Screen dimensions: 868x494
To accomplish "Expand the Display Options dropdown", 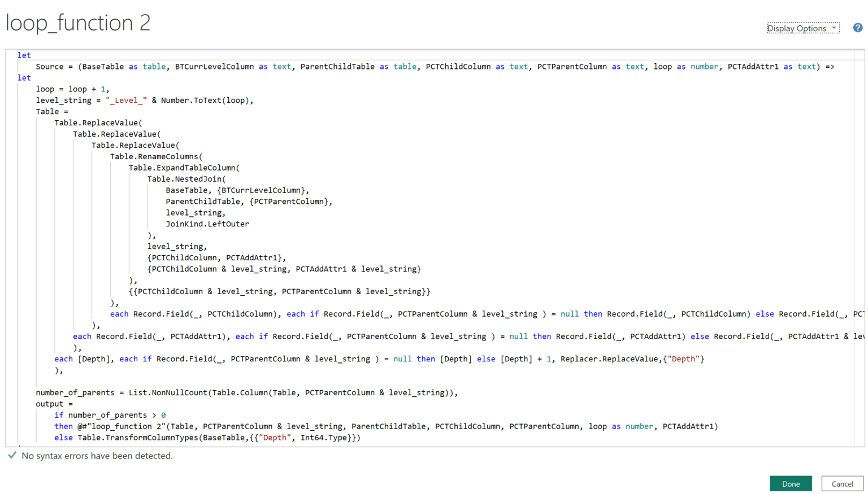I will pyautogui.click(x=799, y=28).
